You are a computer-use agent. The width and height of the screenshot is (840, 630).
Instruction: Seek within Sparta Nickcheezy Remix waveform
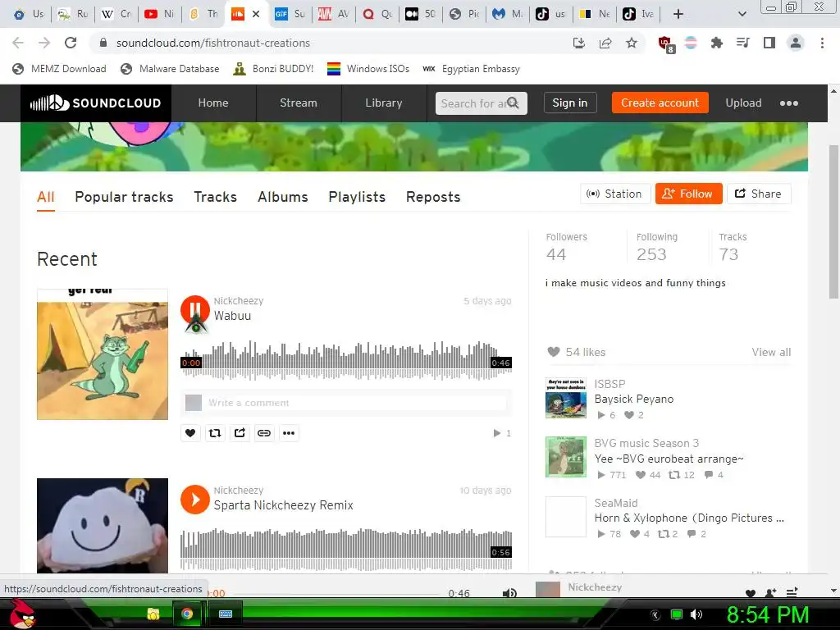pyautogui.click(x=346, y=550)
